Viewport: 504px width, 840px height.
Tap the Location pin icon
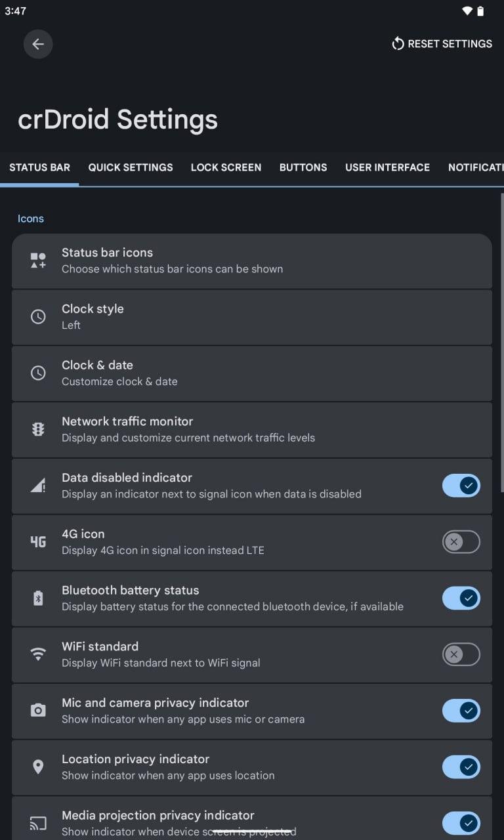(x=38, y=766)
